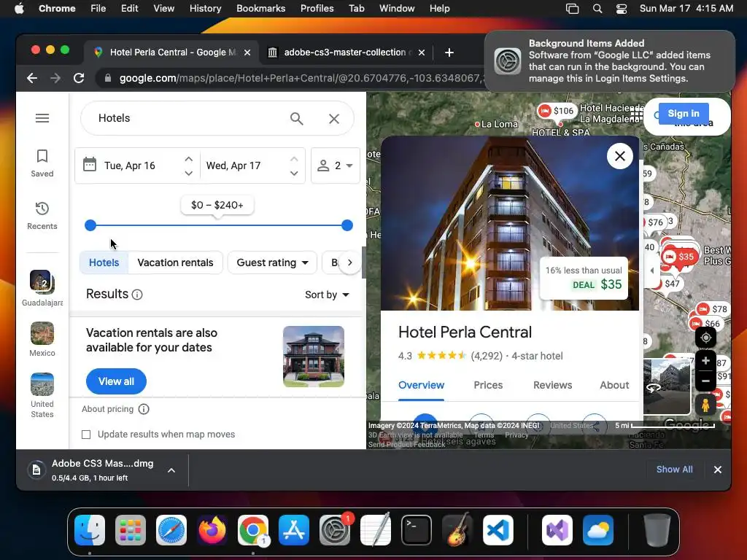Viewport: 747px width, 560px height.
Task: Collapse the side panel arrow on map
Action: (x=651, y=271)
